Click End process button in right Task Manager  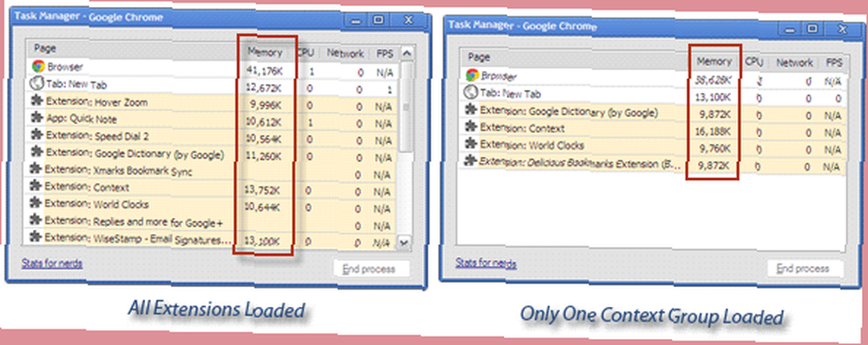point(806,269)
